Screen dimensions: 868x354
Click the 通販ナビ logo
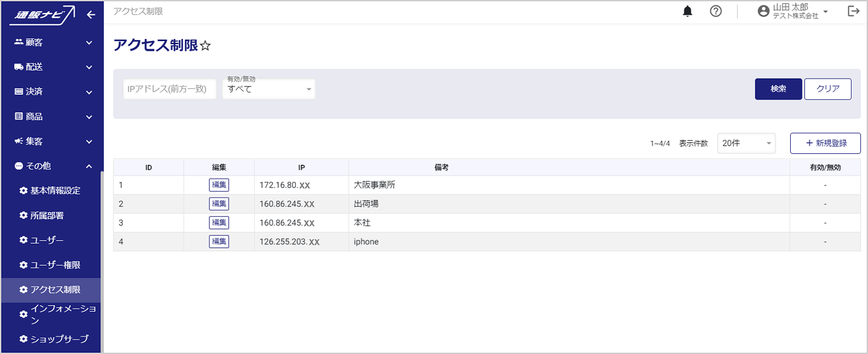[x=45, y=14]
